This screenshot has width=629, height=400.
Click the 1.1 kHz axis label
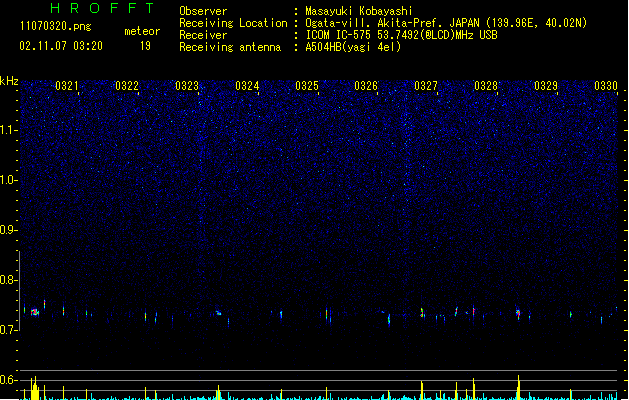click(8, 130)
